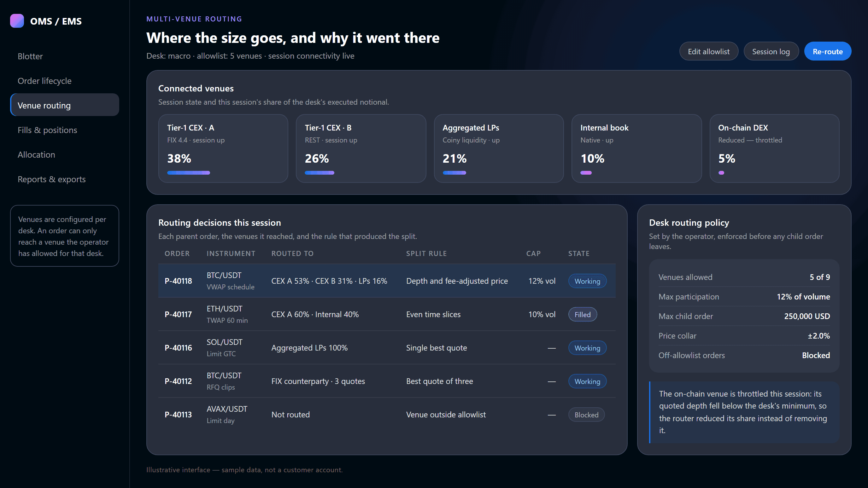Click 'CEX A 53% · CEX B 31% · LPs 16%'
The image size is (868, 488).
[329, 281]
